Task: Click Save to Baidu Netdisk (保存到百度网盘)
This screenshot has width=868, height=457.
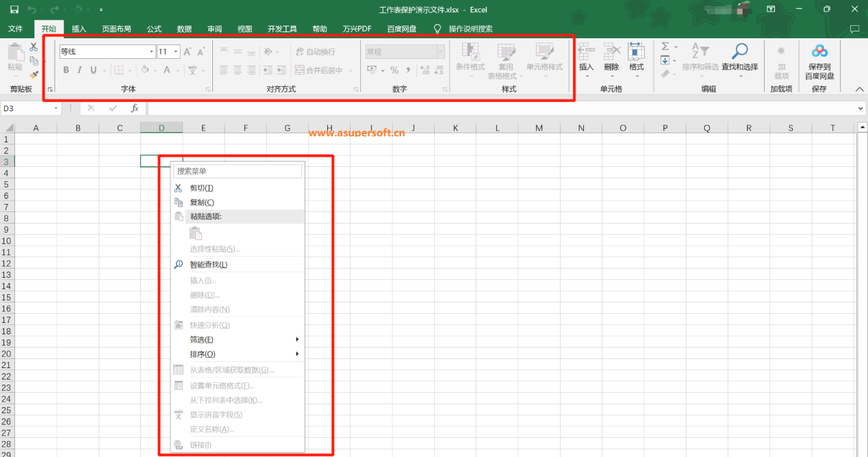Action: 819,60
